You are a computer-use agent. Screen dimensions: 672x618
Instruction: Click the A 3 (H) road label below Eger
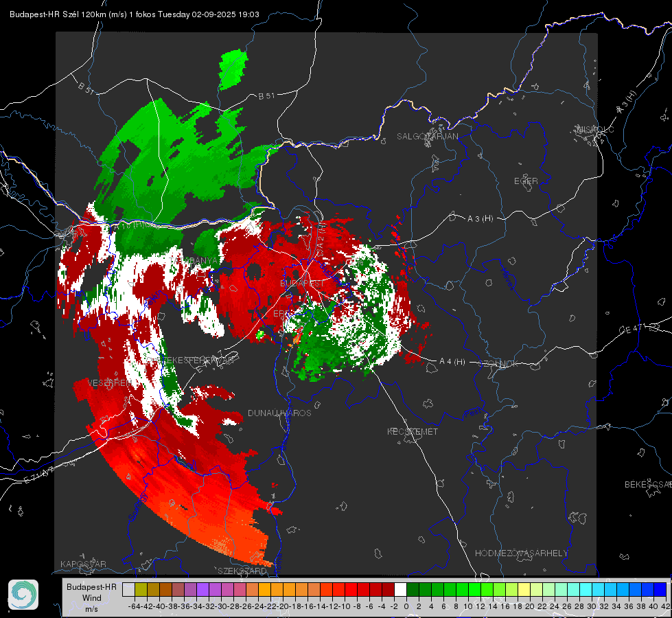(x=480, y=219)
